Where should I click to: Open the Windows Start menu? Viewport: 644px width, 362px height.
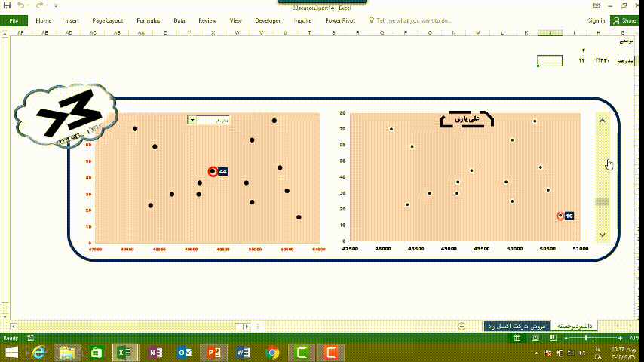tap(11, 352)
